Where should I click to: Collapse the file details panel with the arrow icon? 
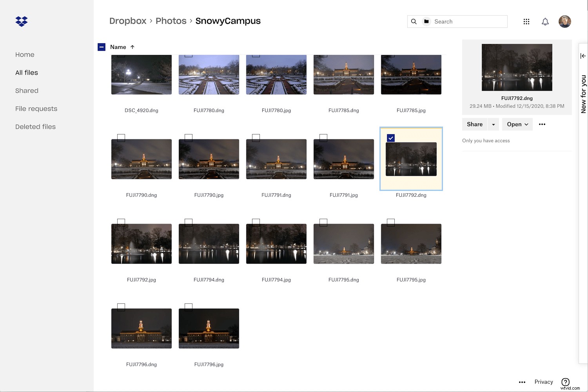click(x=583, y=56)
